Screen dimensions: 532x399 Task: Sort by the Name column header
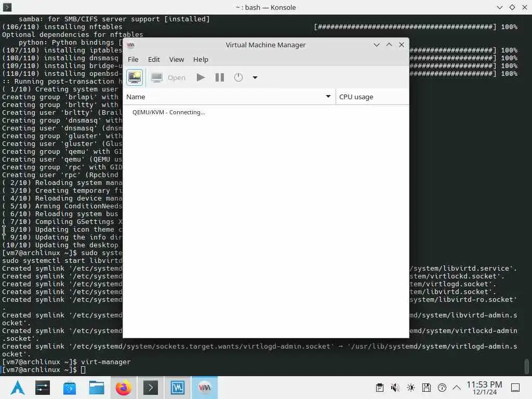[x=229, y=97]
